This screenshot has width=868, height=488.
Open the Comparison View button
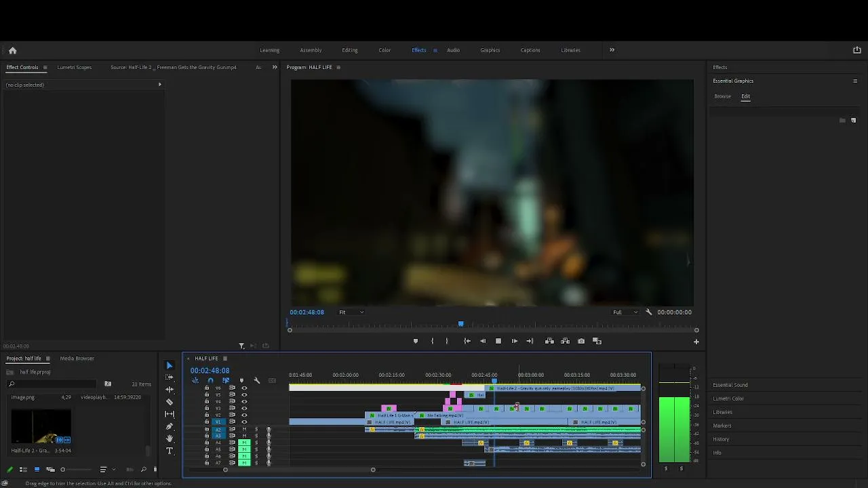click(597, 341)
